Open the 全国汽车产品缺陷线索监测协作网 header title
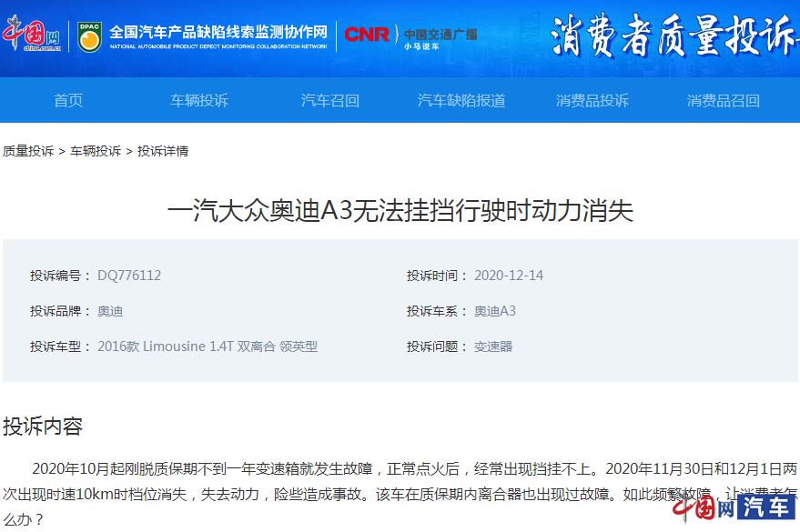800x532 pixels. [218, 33]
